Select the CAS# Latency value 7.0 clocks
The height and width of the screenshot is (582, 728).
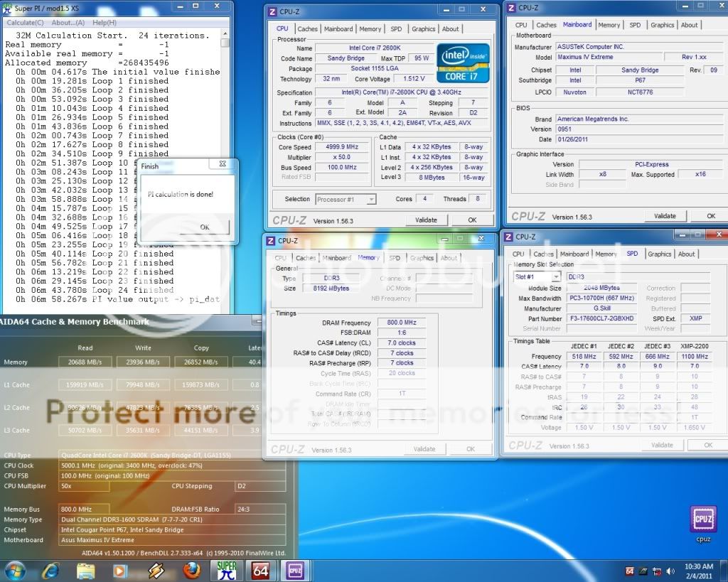click(x=402, y=343)
